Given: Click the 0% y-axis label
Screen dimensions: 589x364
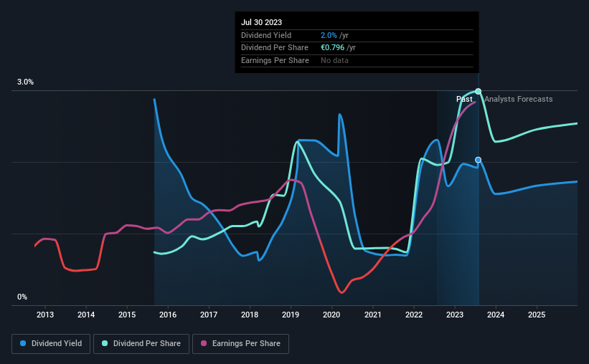Looking at the screenshot, I should [x=22, y=297].
